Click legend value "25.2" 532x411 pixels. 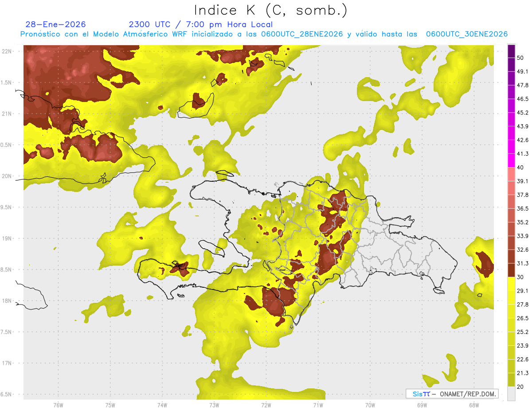point(523,332)
